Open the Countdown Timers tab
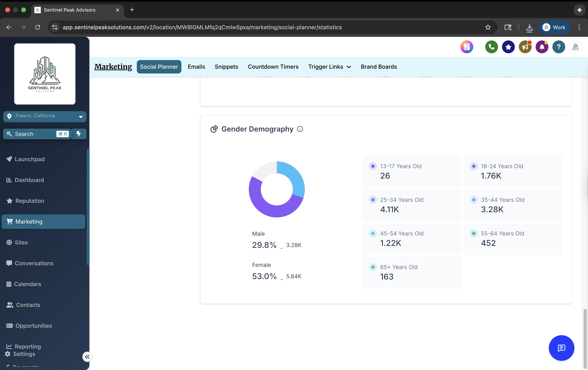The width and height of the screenshot is (588, 370). click(273, 67)
